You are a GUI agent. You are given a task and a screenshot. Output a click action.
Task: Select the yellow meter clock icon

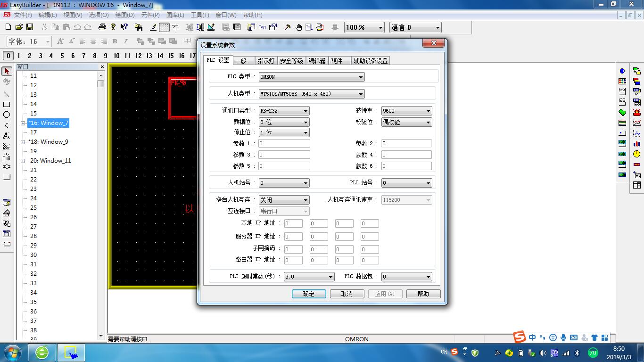click(x=637, y=154)
